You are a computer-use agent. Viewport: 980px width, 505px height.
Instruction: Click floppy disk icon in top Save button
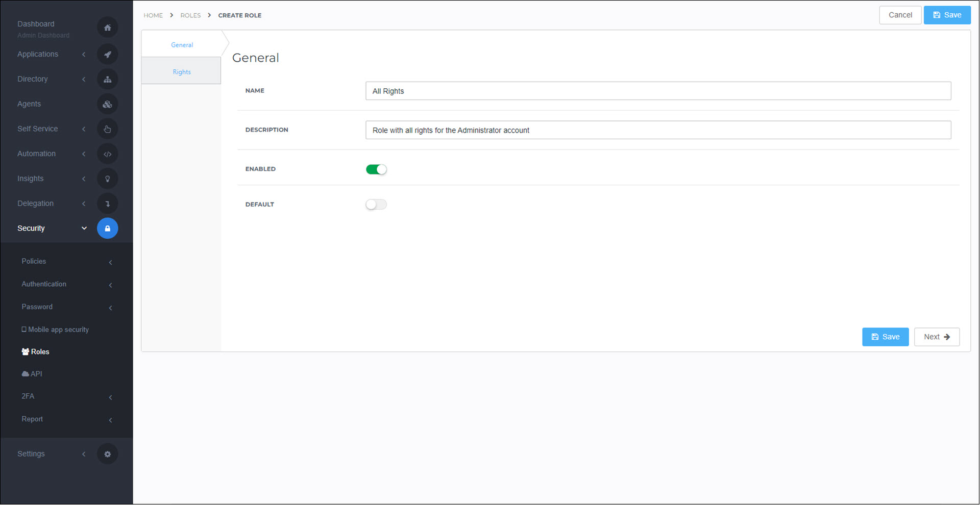tap(937, 15)
